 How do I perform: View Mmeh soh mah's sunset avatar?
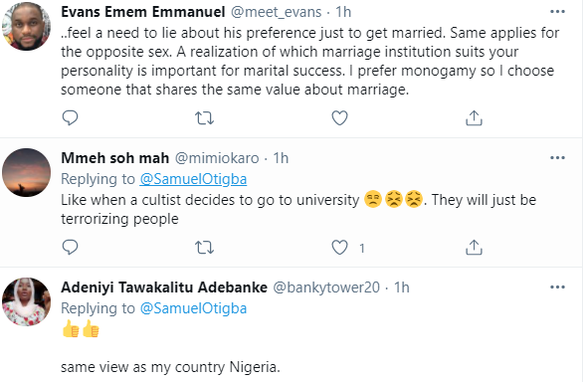[x=26, y=172]
